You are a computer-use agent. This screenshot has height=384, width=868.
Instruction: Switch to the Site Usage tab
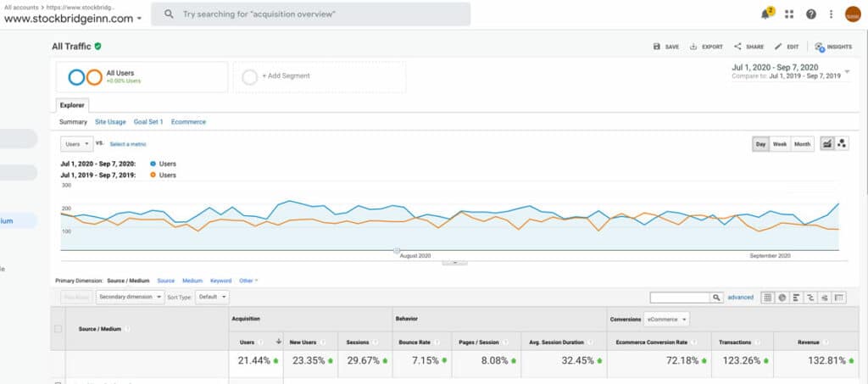click(x=110, y=122)
